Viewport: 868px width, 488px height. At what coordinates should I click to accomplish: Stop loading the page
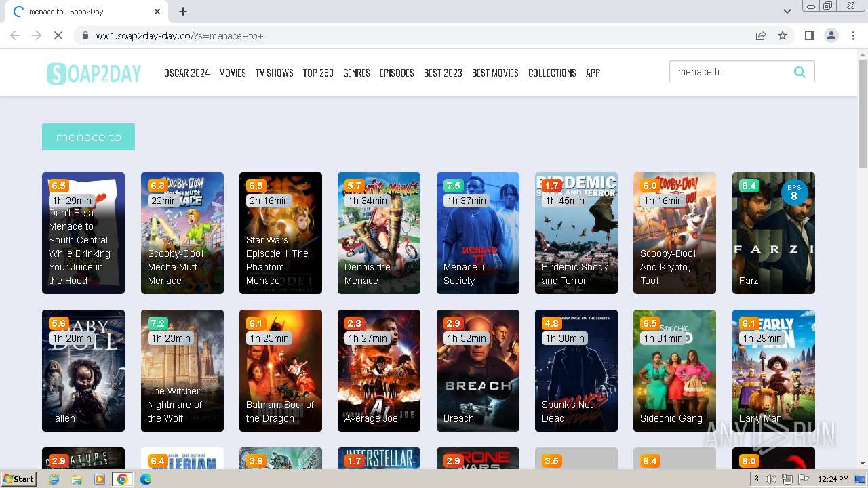coord(58,35)
